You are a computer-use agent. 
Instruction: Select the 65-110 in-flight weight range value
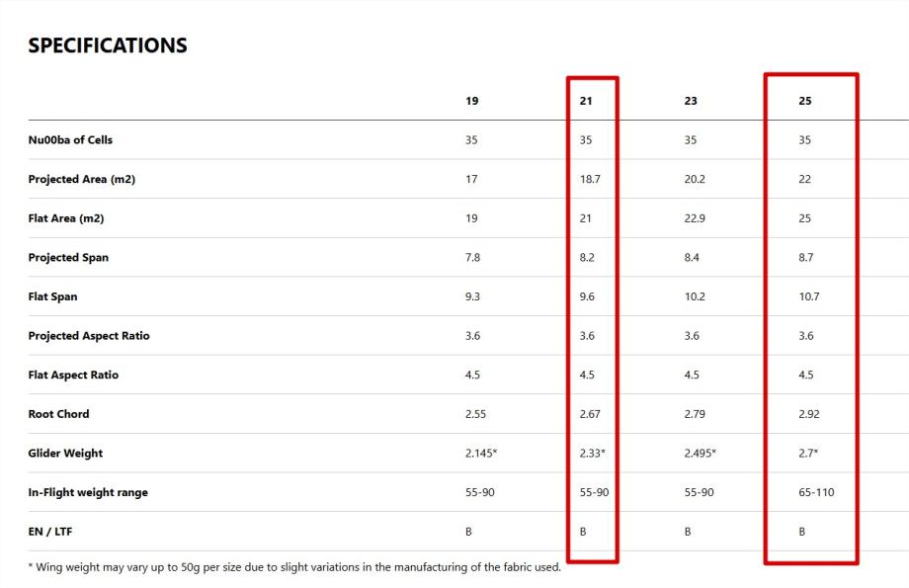tap(815, 492)
